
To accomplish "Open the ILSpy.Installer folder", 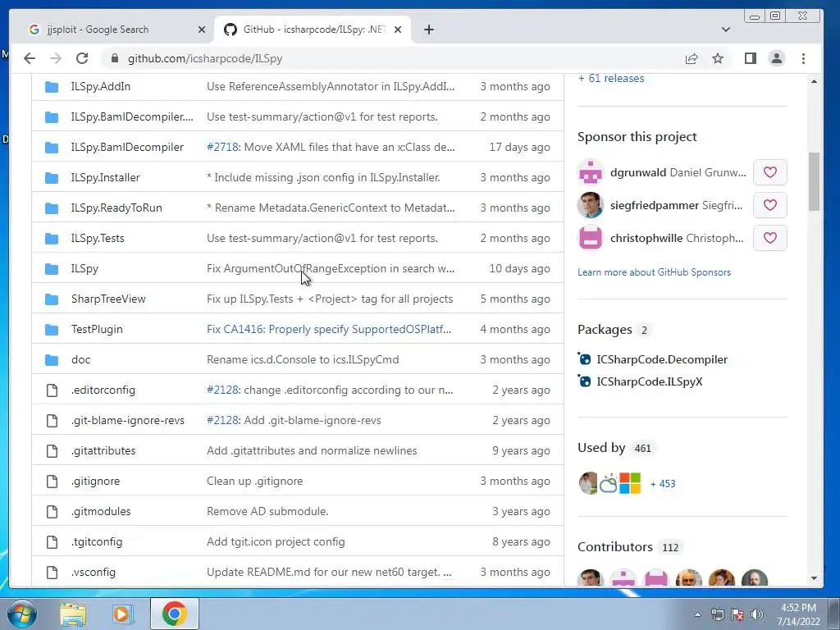I will [105, 177].
